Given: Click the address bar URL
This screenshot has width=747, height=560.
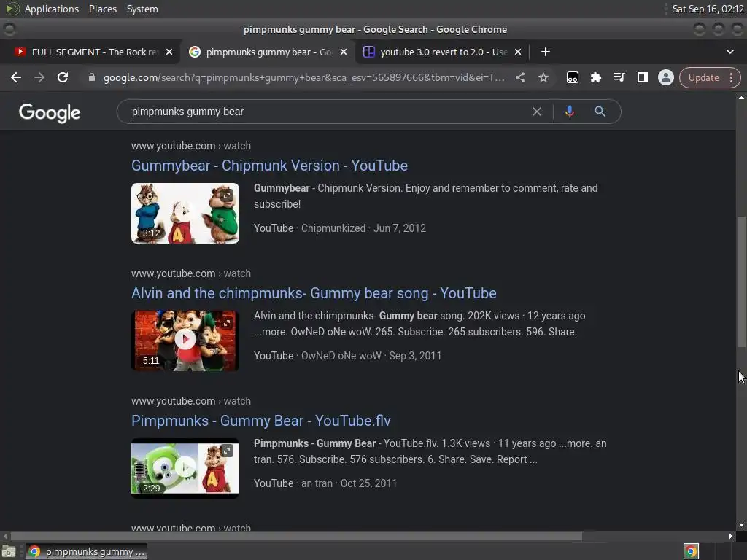Looking at the screenshot, I should pyautogui.click(x=303, y=77).
